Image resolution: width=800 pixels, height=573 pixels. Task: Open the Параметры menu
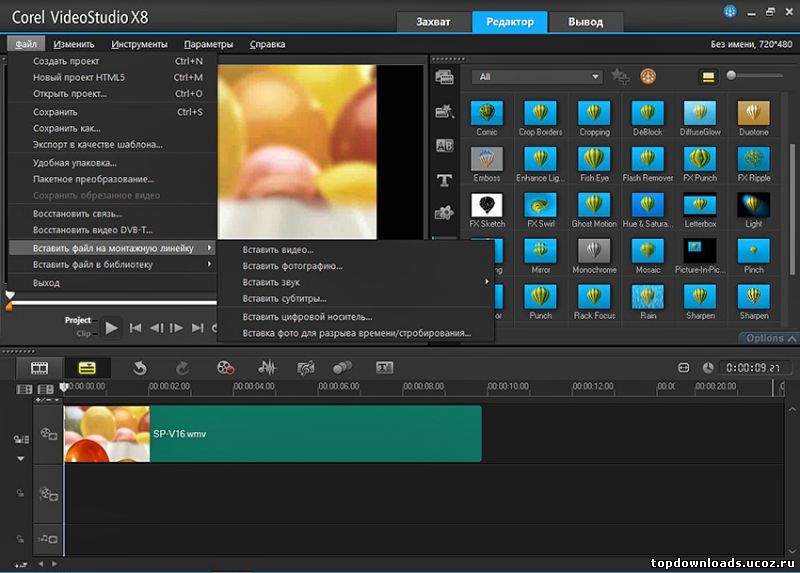point(208,44)
